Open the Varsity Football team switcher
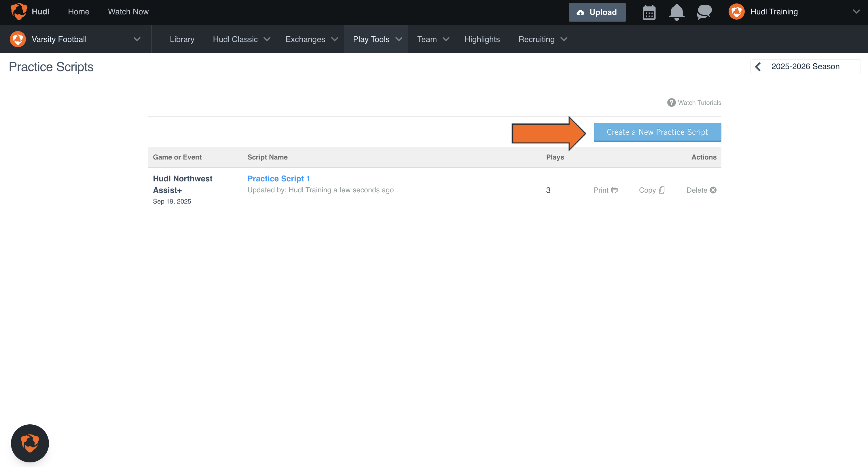 (75, 39)
